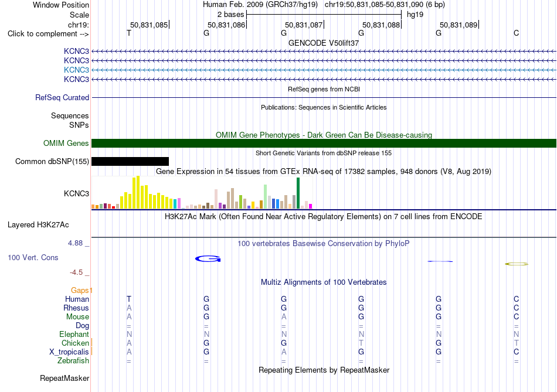Click the A base in the Chicken alignment row
Screen dimensions: 557x392
[129, 343]
